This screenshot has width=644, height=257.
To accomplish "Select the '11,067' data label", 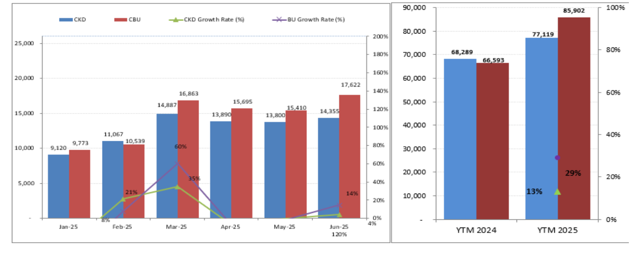I will tap(113, 134).
